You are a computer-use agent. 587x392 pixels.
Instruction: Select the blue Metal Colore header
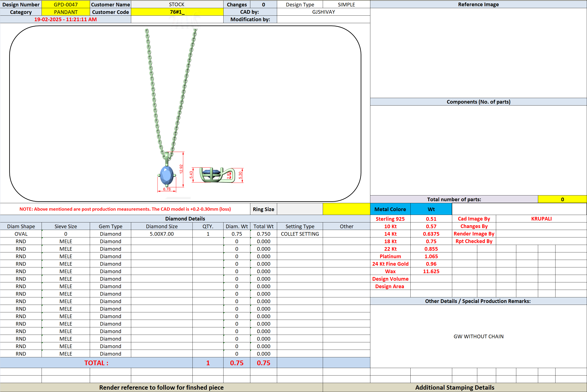point(390,209)
